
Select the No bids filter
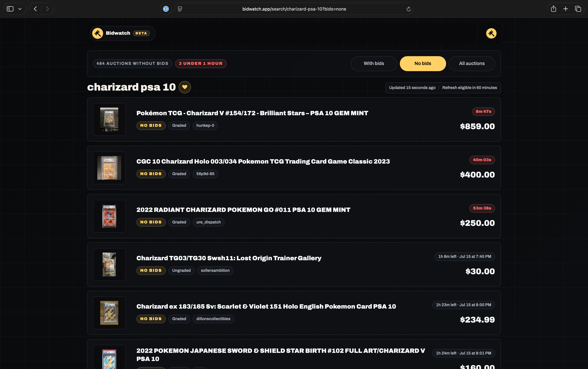click(x=423, y=63)
